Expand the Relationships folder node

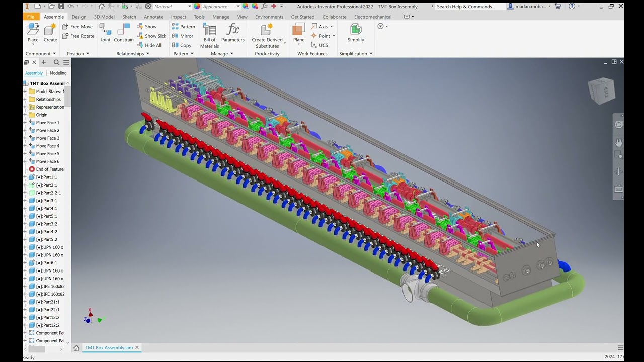25,99
